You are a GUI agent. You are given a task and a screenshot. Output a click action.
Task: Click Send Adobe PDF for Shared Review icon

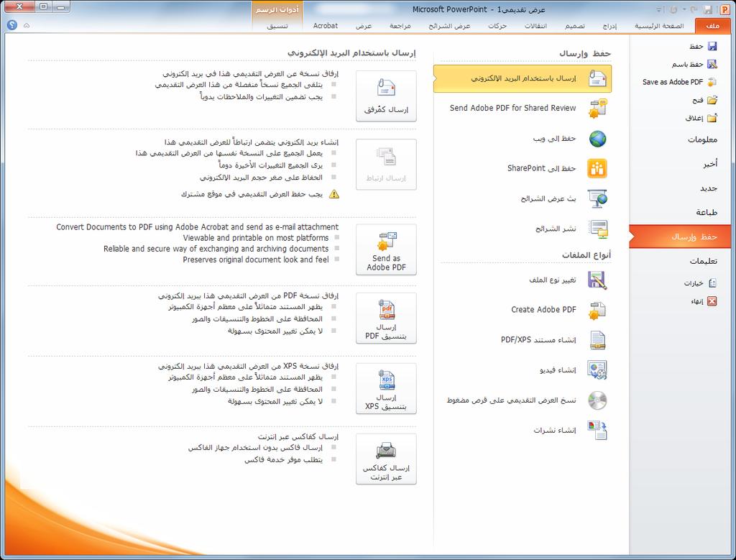(x=597, y=108)
